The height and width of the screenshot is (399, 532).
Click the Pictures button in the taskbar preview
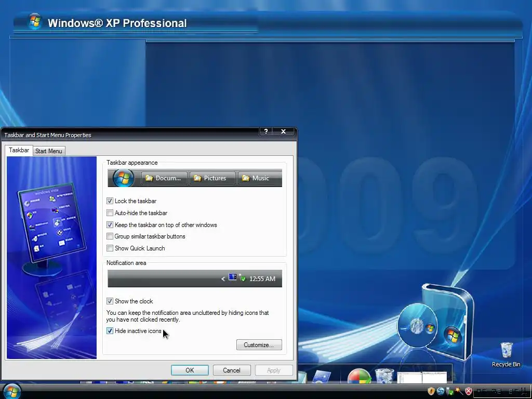(212, 178)
